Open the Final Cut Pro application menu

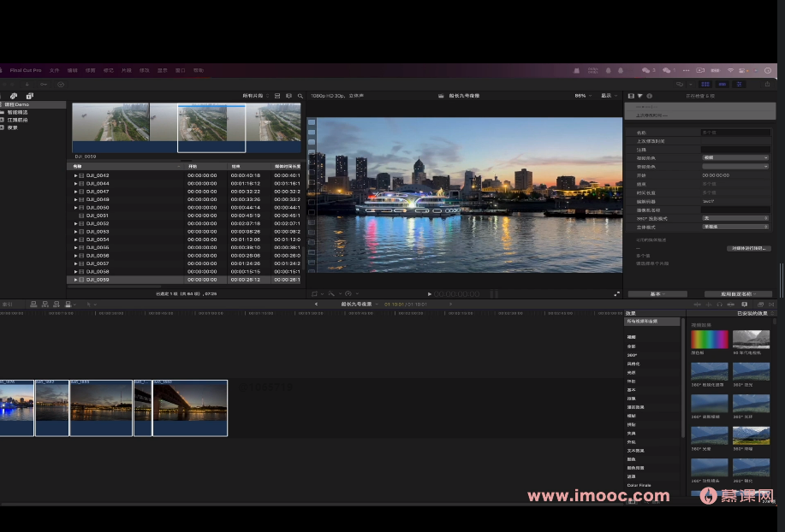click(25, 70)
